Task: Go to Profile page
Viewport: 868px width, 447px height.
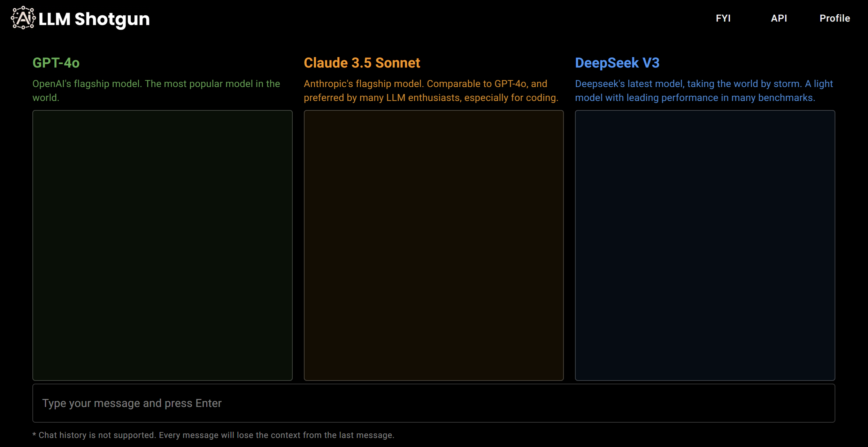Action: pyautogui.click(x=835, y=18)
